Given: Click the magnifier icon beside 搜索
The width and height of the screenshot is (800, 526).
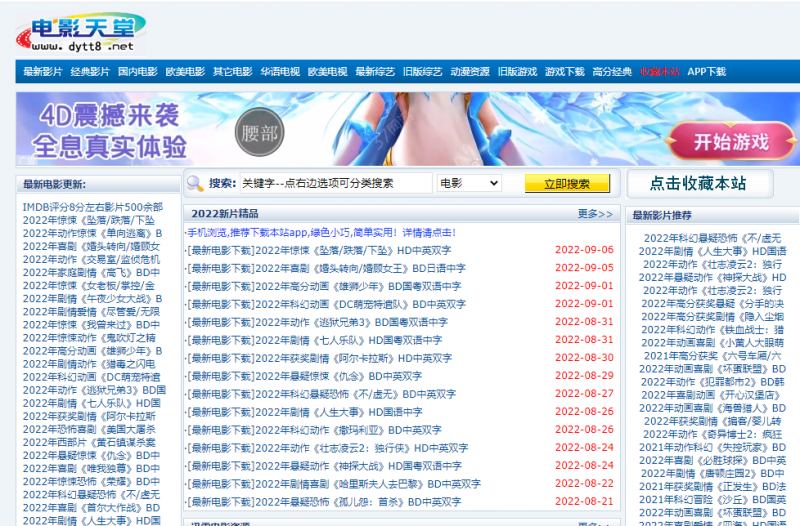Looking at the screenshot, I should click(x=195, y=183).
